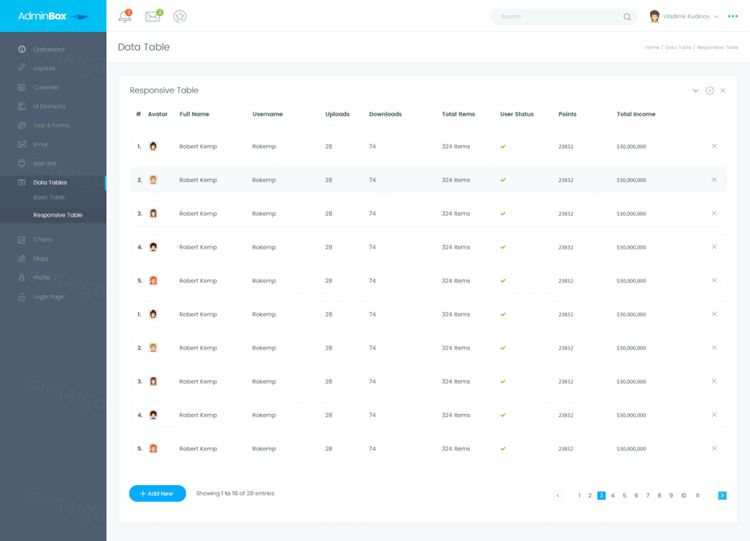Go to pagination page 2

click(590, 496)
